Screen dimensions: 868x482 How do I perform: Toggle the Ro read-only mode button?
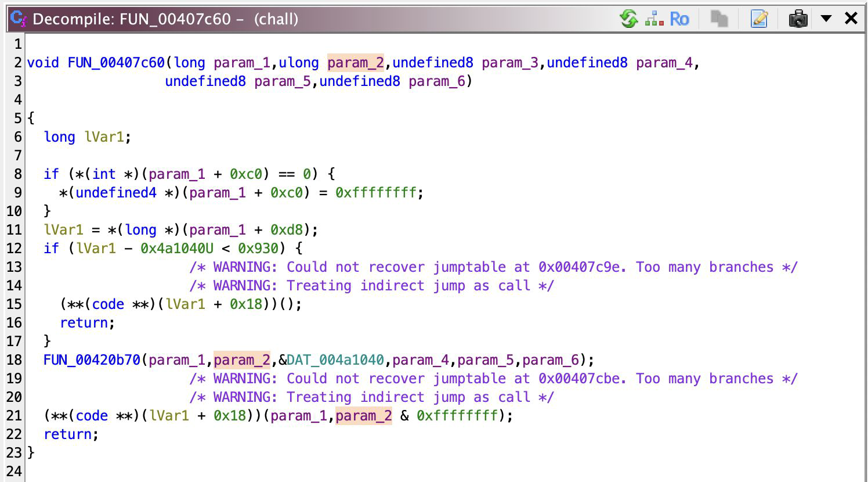pyautogui.click(x=679, y=19)
